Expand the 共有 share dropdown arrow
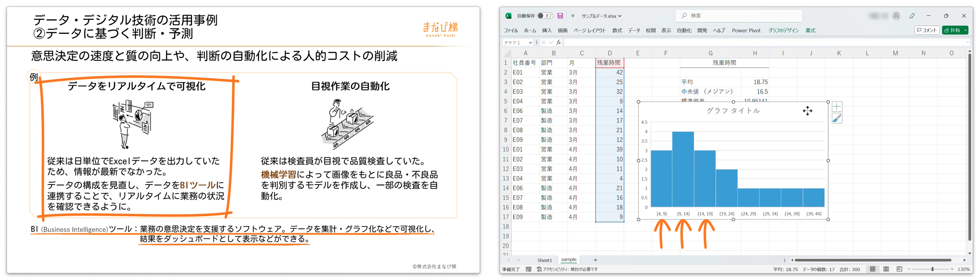The height and width of the screenshot is (280, 980). pos(965,30)
